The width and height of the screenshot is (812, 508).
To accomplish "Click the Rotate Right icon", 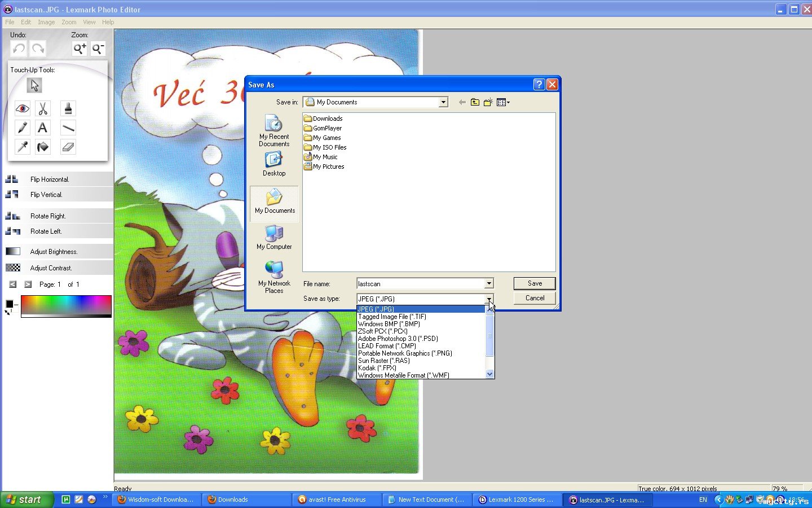I will click(x=12, y=216).
